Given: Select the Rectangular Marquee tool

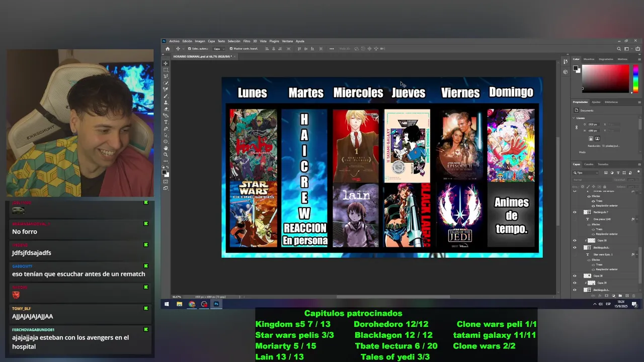Looking at the screenshot, I should coord(166,69).
